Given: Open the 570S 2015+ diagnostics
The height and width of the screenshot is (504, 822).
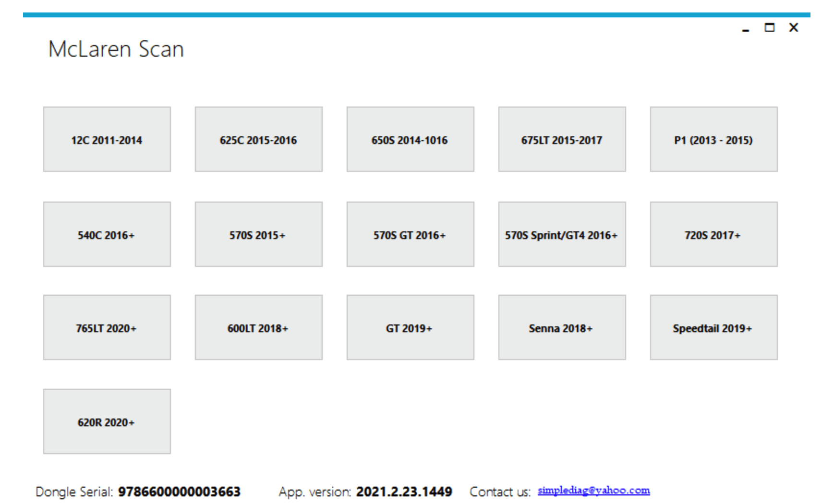Looking at the screenshot, I should pos(258,234).
